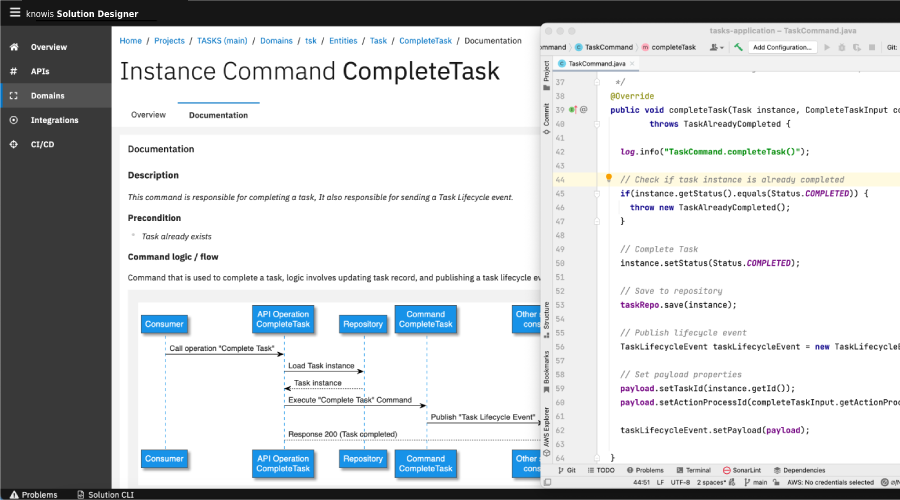This screenshot has width=900, height=500.
Task: Collapse the method fold marker at line 40
Action: (597, 124)
